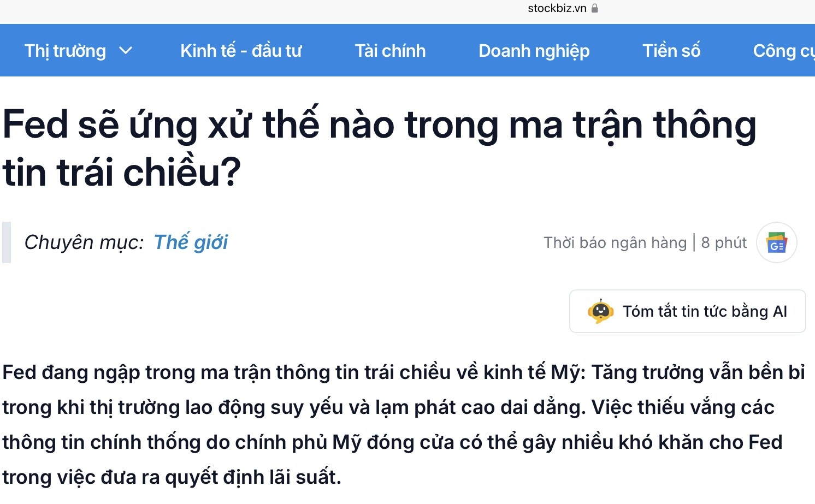The width and height of the screenshot is (815, 504).
Task: Click the line ending "quyết định lãi suất"
Action: pos(172,477)
